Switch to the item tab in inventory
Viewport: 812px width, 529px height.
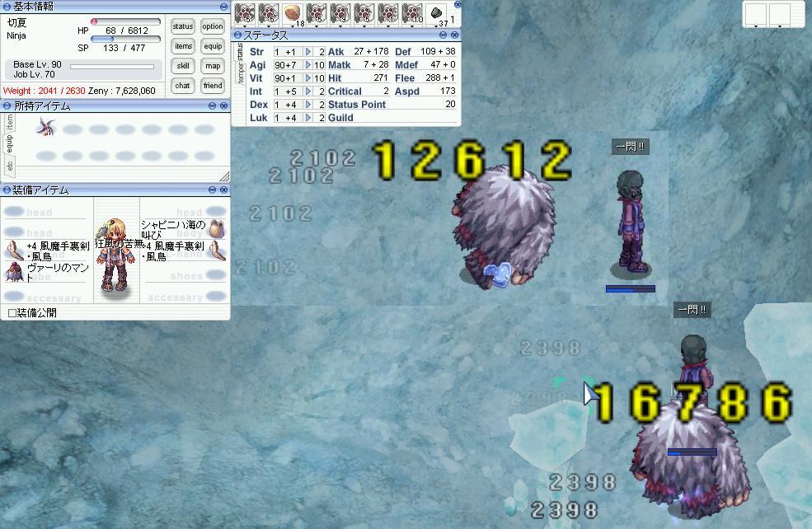pos(9,123)
